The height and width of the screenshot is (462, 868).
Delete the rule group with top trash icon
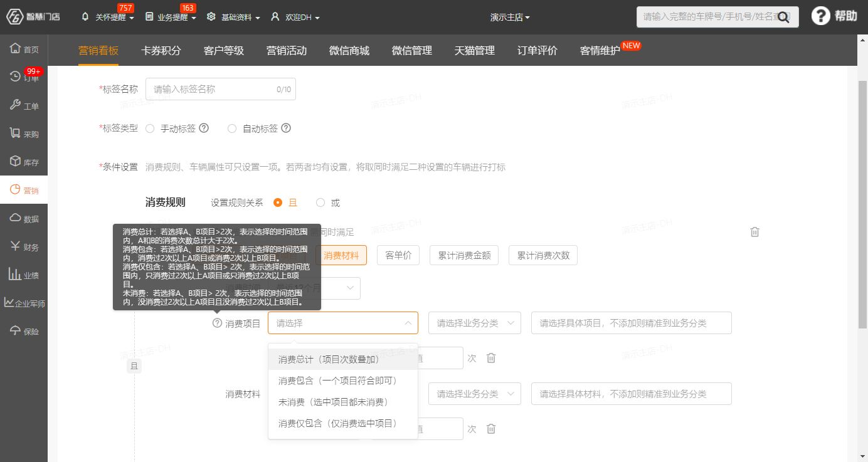click(x=755, y=232)
